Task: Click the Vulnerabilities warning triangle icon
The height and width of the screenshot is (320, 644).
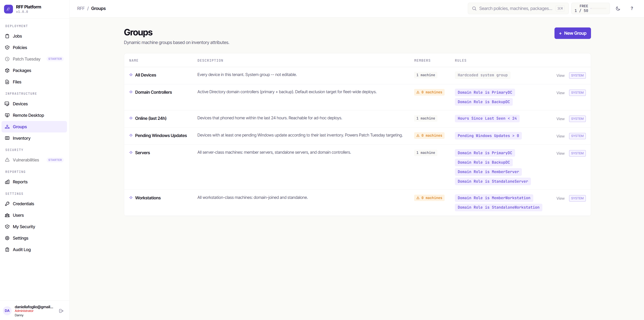Action: (x=7, y=160)
